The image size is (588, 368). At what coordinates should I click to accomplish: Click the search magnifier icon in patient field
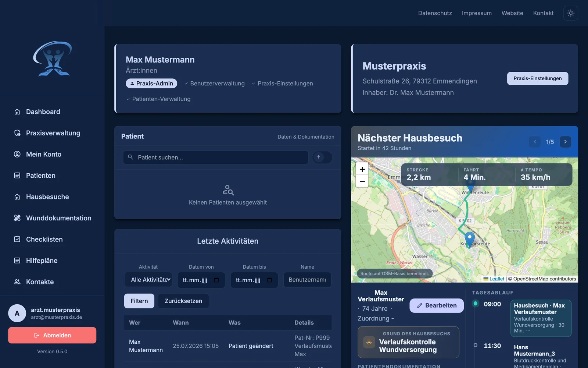tap(130, 157)
